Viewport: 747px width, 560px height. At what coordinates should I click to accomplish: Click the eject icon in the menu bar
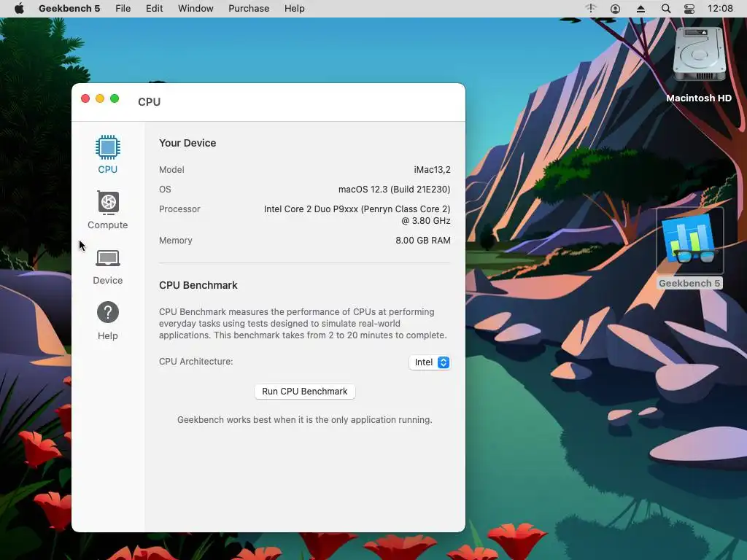(640, 9)
